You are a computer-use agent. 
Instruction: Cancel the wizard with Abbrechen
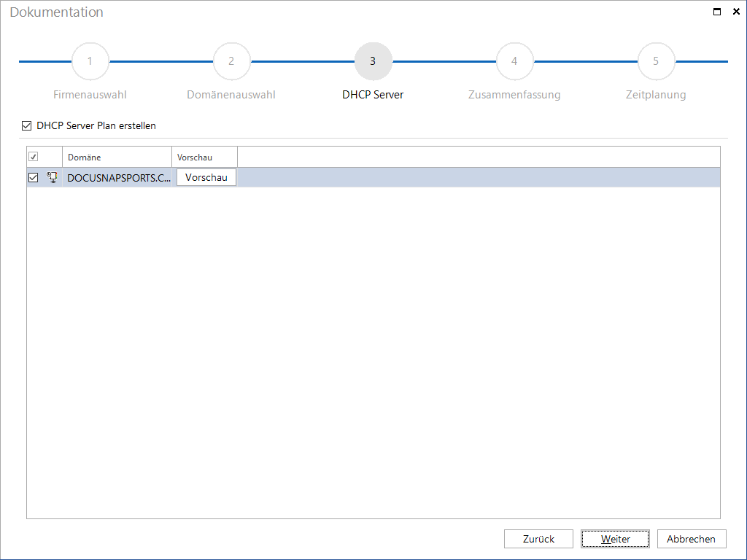692,539
